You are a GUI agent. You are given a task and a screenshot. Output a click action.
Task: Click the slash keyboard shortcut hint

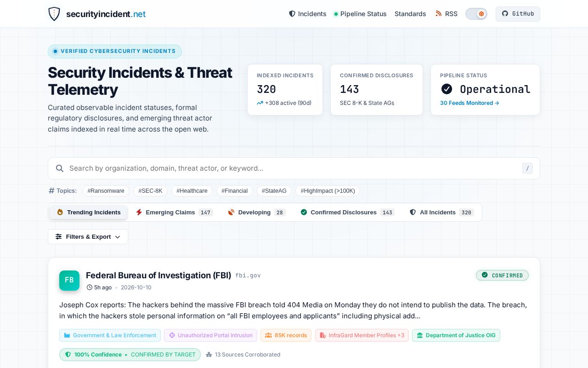point(527,168)
